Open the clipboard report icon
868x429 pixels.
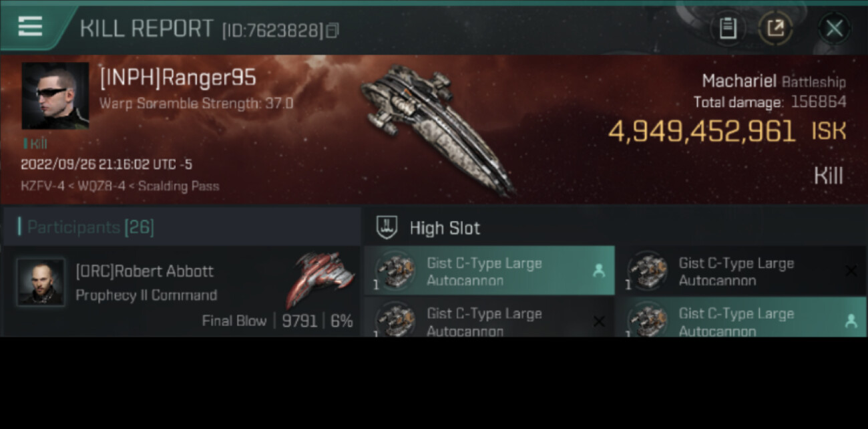pyautogui.click(x=728, y=29)
